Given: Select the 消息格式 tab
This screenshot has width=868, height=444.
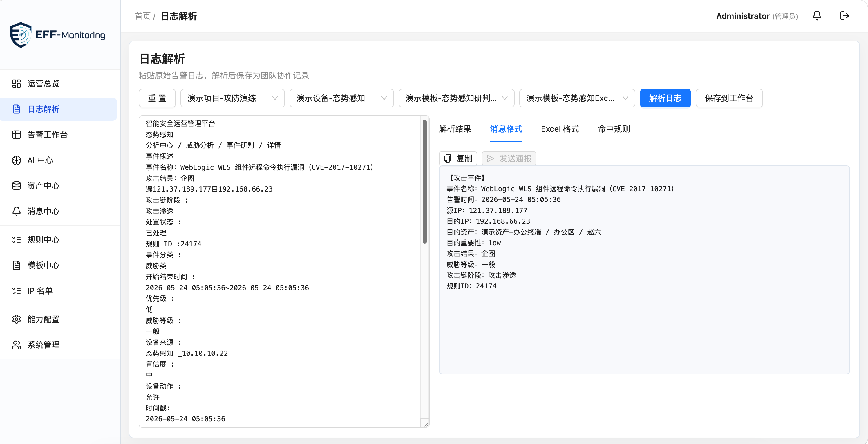Looking at the screenshot, I should 506,129.
